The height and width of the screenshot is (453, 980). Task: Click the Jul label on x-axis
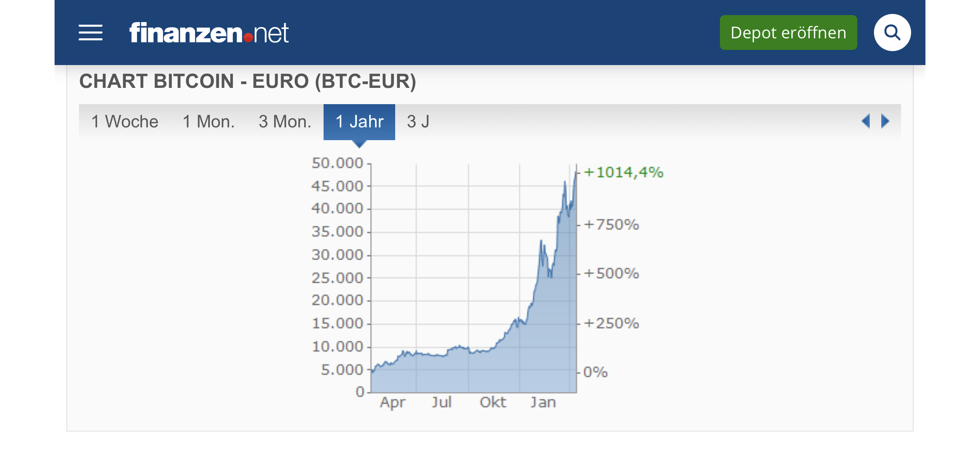(442, 402)
